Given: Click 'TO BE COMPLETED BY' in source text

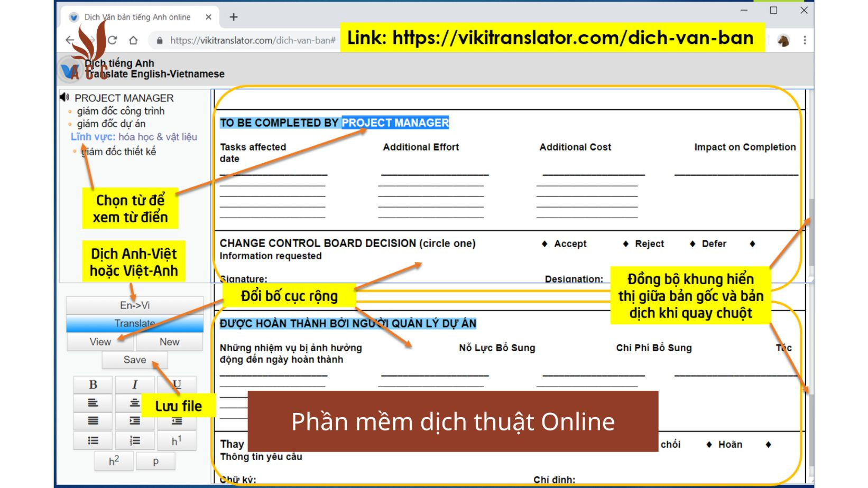Looking at the screenshot, I should [x=279, y=123].
